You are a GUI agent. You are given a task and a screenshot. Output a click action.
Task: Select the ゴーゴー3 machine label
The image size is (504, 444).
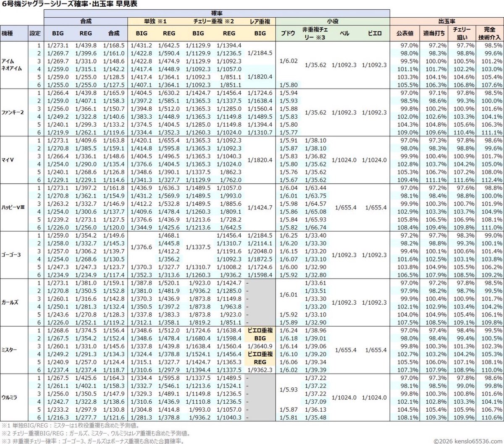point(11,255)
